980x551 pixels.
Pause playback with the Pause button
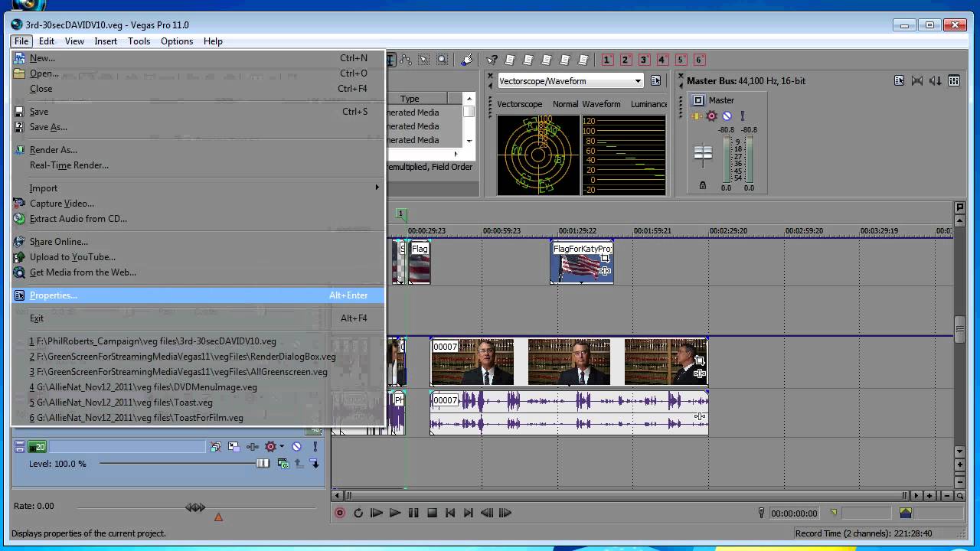point(413,513)
